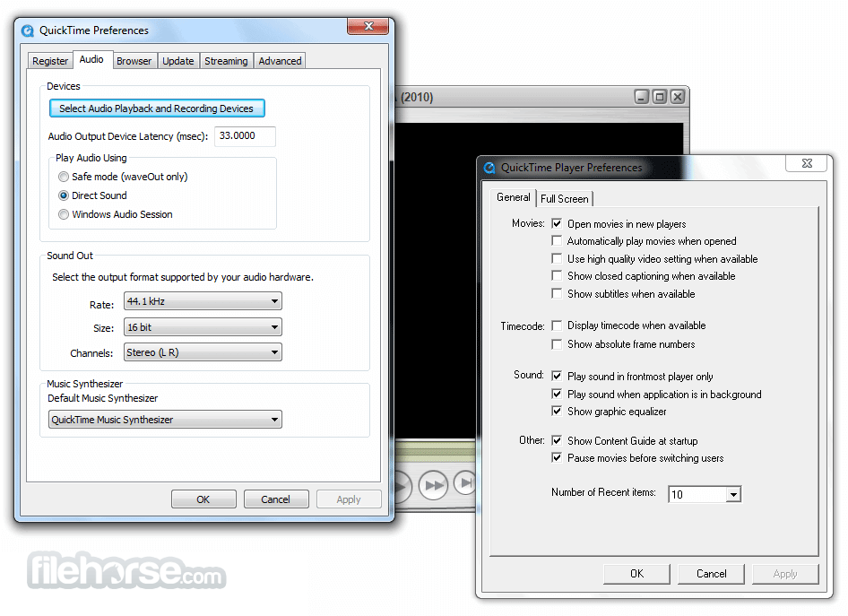Open the Default Music Synthesizer dropdown
The width and height of the screenshot is (848, 616).
point(165,420)
